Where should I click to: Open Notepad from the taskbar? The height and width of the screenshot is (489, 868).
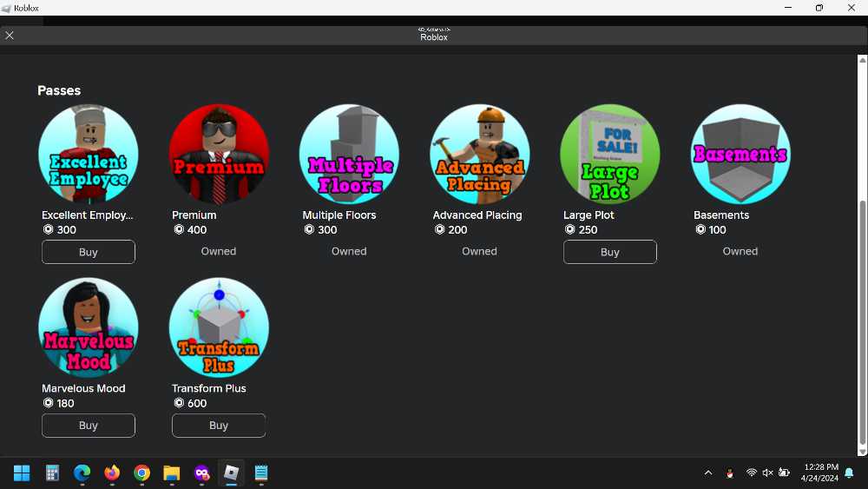261,473
